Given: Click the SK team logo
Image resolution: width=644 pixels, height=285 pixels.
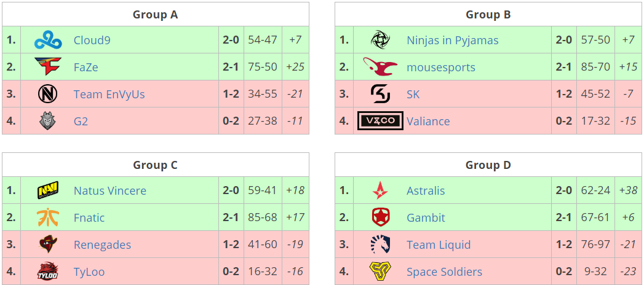Looking at the screenshot, I should tap(380, 95).
